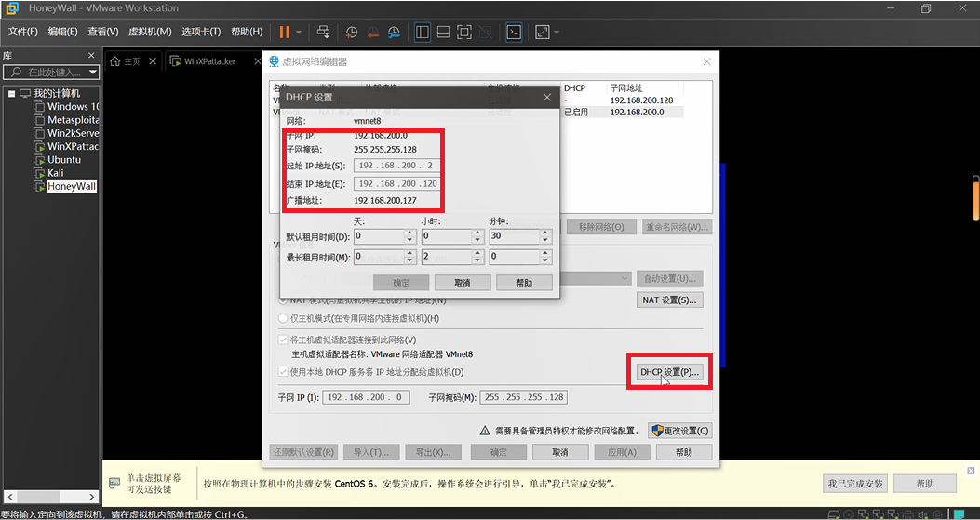This screenshot has height=520, width=980.
Task: Click the library horizontal scrollbar right arrow
Action: point(92,497)
